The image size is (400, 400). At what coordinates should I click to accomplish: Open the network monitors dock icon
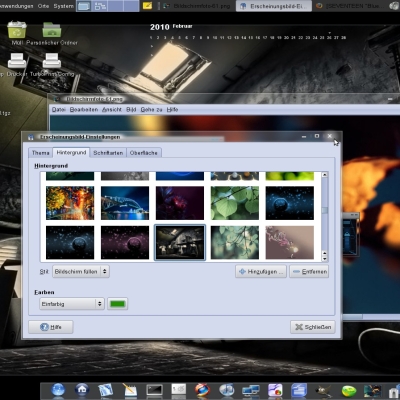pyautogui.click(x=251, y=390)
